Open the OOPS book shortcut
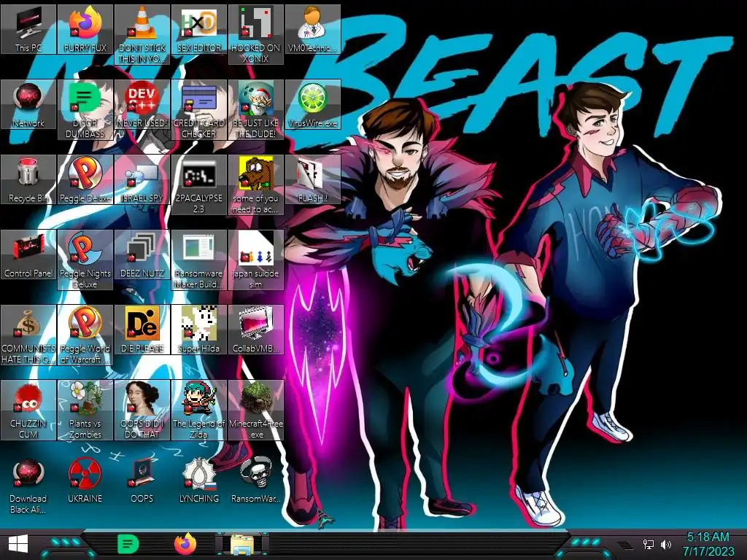This screenshot has height=560, width=747. [x=142, y=480]
